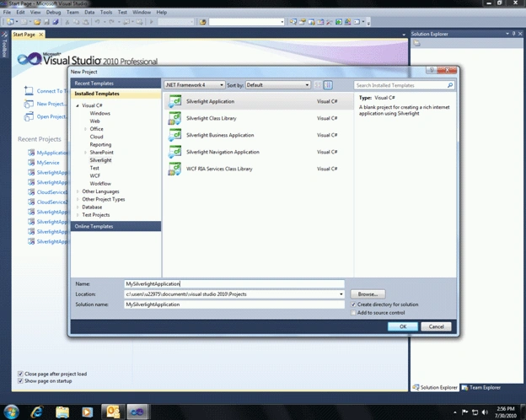Click the New Project... link on Start Page

tap(51, 104)
